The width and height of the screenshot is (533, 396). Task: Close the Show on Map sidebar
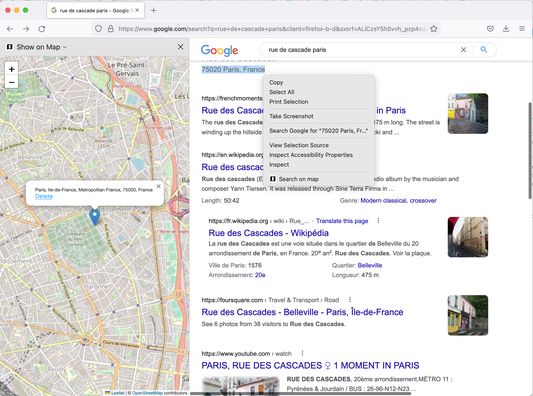180,47
